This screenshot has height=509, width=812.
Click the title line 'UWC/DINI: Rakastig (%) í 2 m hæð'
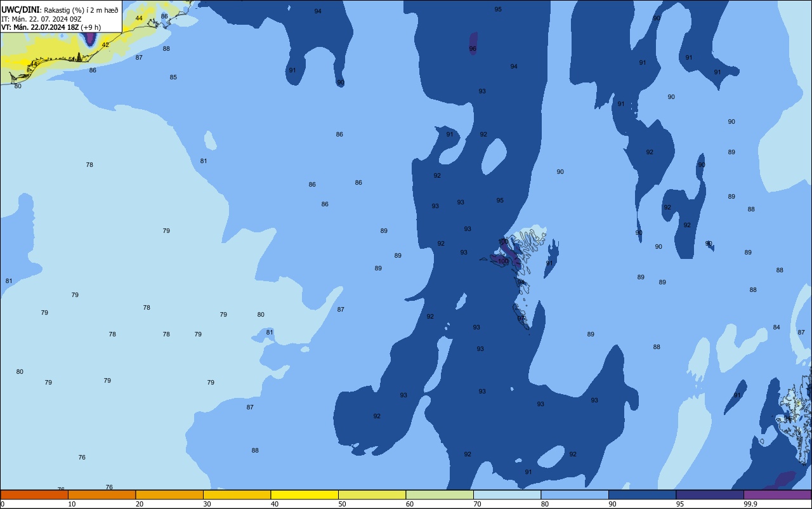60,10
